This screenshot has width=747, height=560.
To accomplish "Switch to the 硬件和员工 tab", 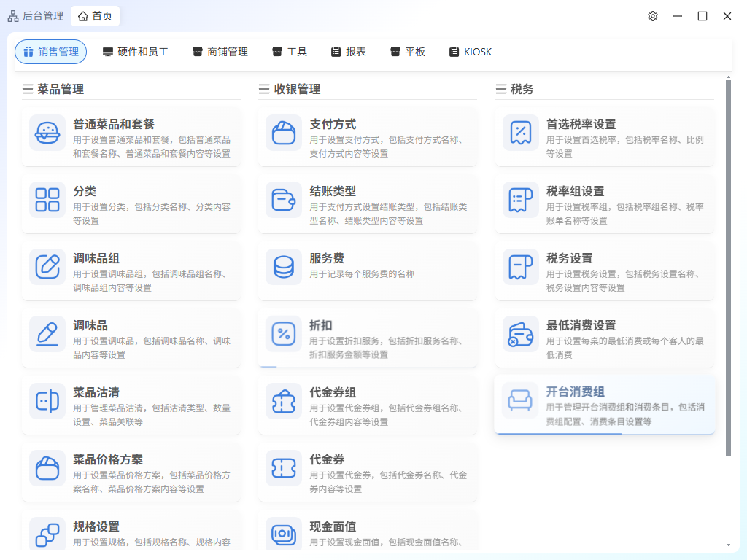I will (136, 52).
